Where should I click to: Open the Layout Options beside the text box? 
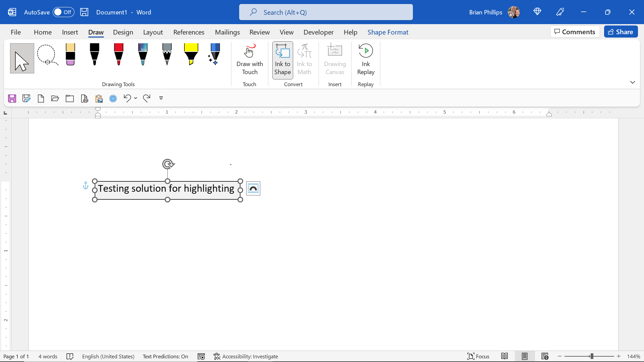click(x=253, y=188)
